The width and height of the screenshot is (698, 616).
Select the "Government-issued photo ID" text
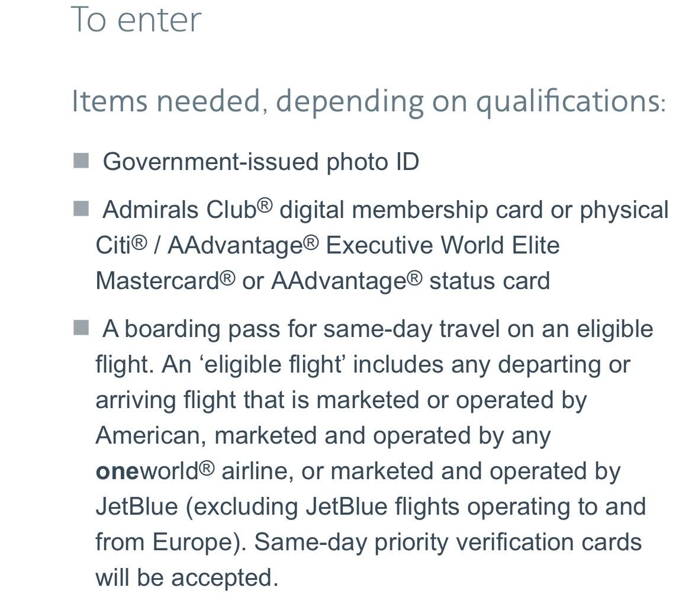pyautogui.click(x=260, y=162)
